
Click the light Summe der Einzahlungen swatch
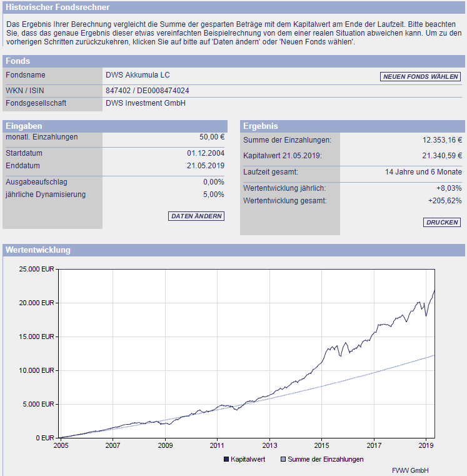(x=283, y=459)
